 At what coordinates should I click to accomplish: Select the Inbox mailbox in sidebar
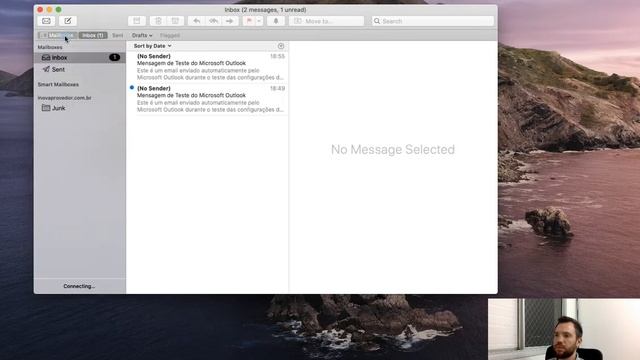pos(80,58)
